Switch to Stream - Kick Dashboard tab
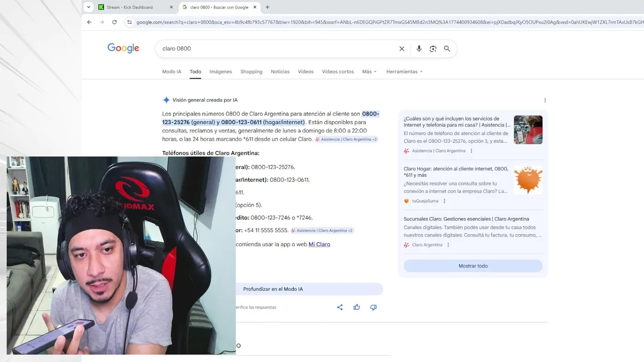The height and width of the screenshot is (362, 644). [130, 7]
